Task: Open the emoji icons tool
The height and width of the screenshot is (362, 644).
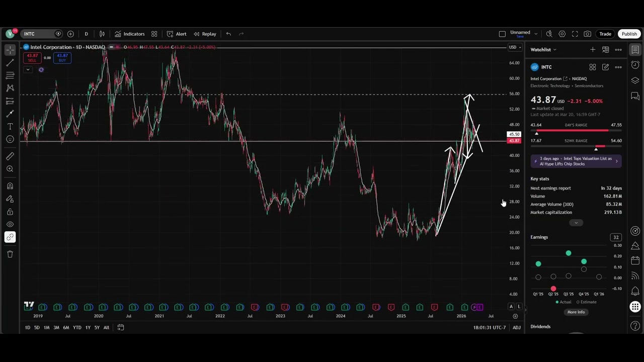Action: tap(10, 139)
